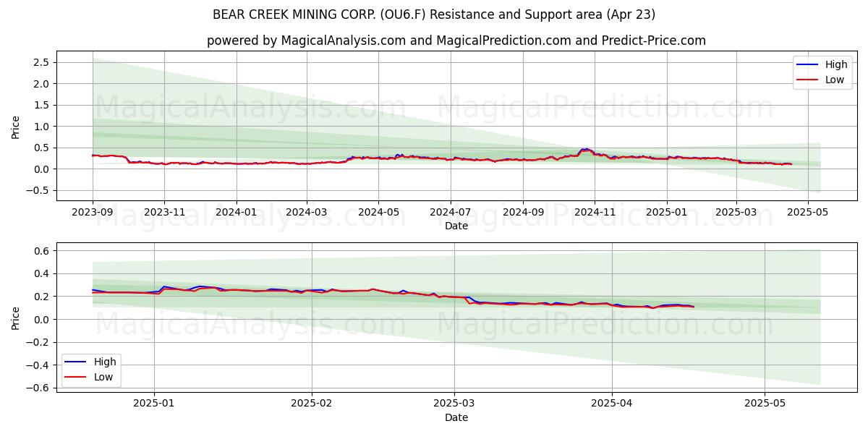Click the 'Price' axis label of bottom chart

point(15,318)
